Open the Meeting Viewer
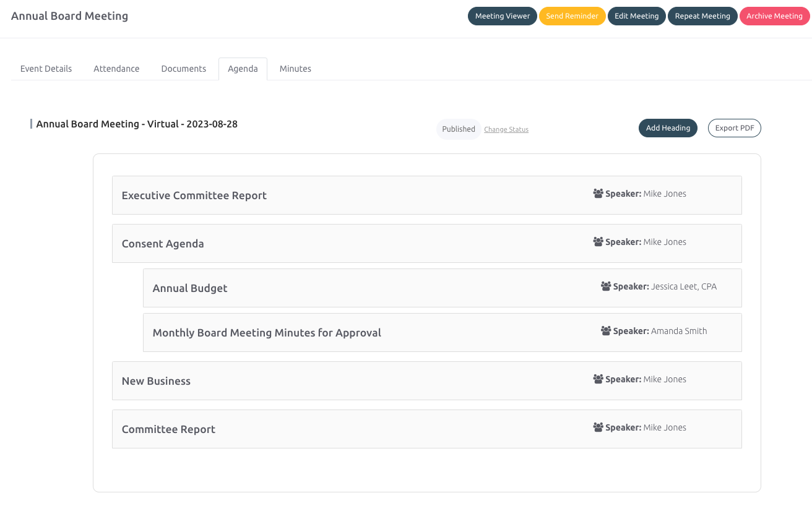This screenshot has width=812, height=506. pos(502,16)
